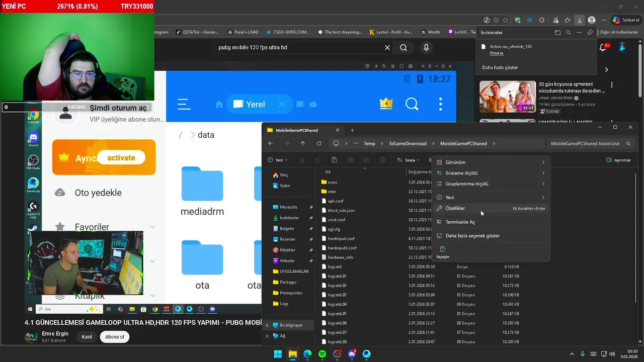Open the file manager hamburger menu in video
This screenshot has height=362, width=644.
click(x=184, y=104)
